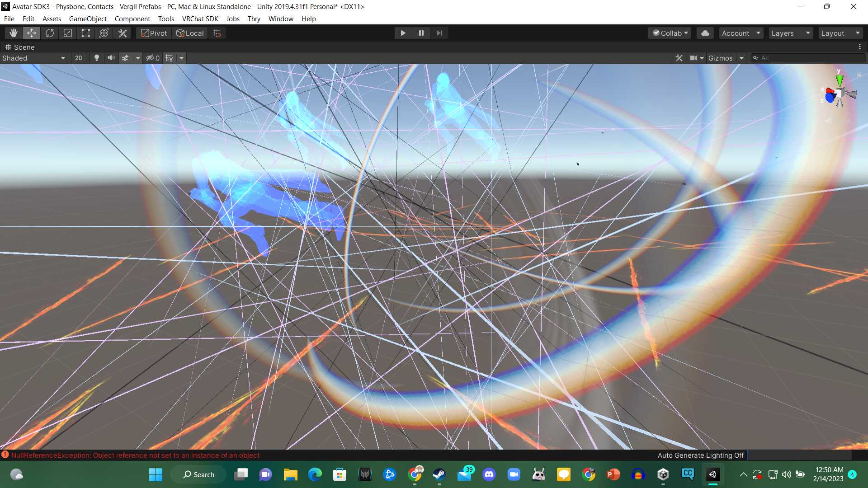
Task: Open the GameObject menu
Action: 88,19
